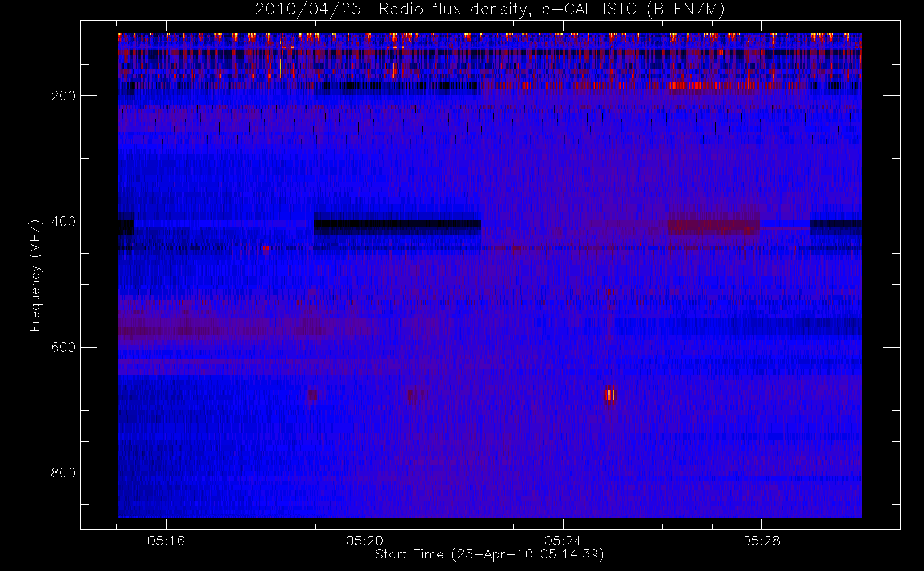Click the "Start Time (25-Apr-10 05:14:39)" axis label
Viewport: 924px width, 571px height.
pos(489,554)
